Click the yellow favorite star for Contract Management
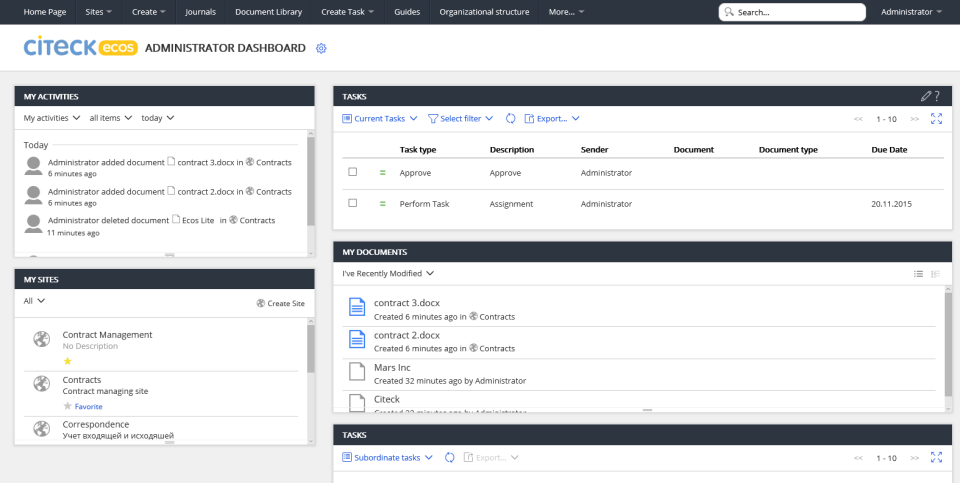 click(x=67, y=360)
